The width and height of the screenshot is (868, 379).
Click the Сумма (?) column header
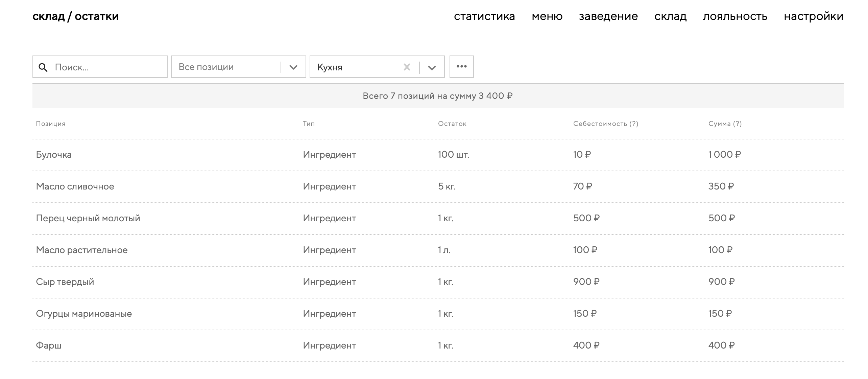[725, 124]
